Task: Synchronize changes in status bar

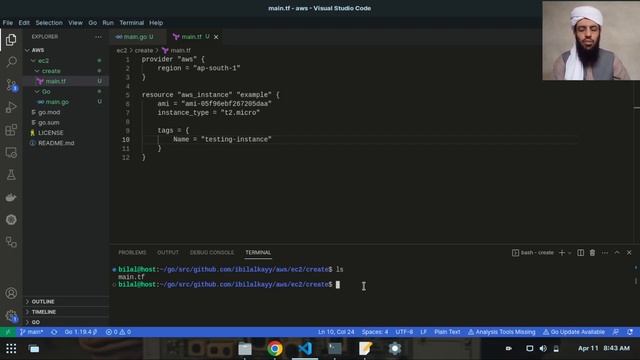Action: point(54,332)
